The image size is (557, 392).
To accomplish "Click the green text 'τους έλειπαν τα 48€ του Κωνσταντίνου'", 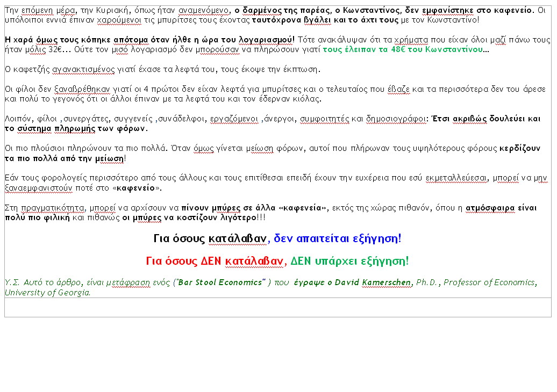I will 403,49.
